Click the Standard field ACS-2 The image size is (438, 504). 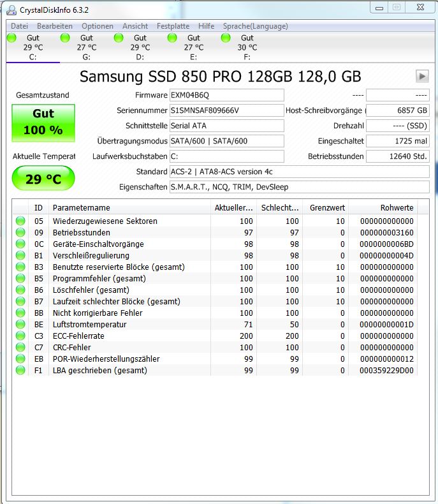click(x=299, y=172)
